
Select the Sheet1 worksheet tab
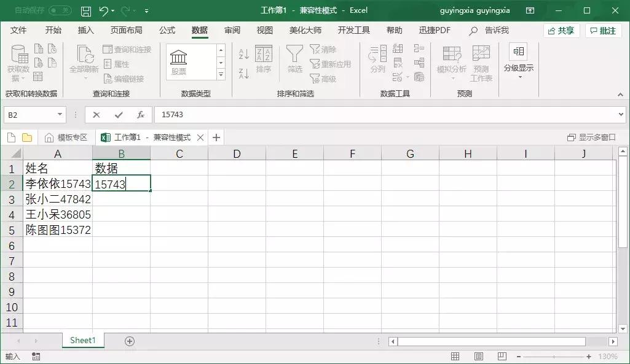tap(82, 339)
